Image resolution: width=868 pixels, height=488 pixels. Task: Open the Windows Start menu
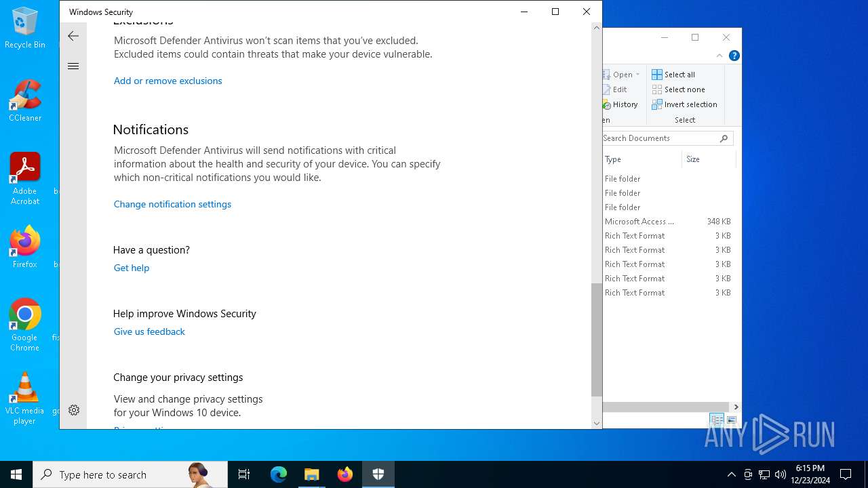tap(16, 474)
